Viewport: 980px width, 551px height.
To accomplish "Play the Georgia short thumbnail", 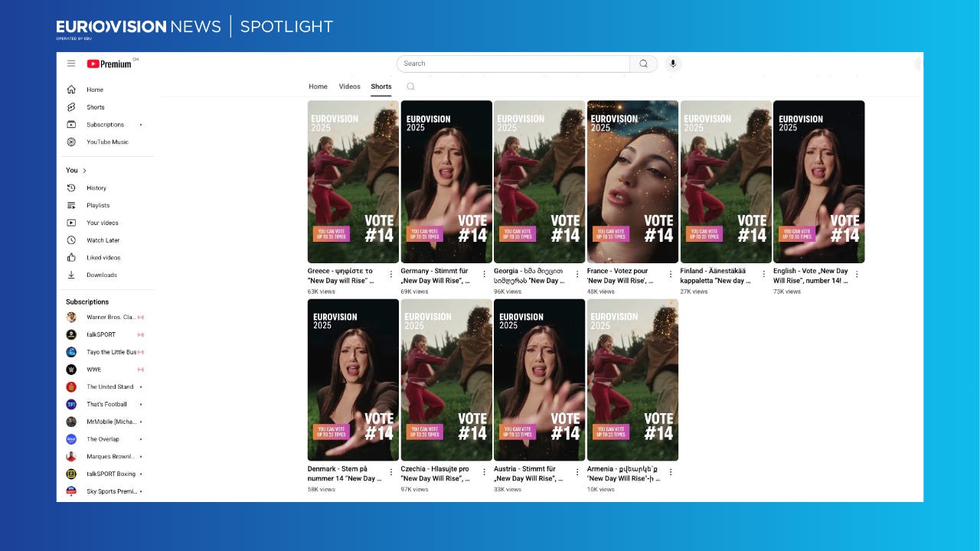I will 539,182.
